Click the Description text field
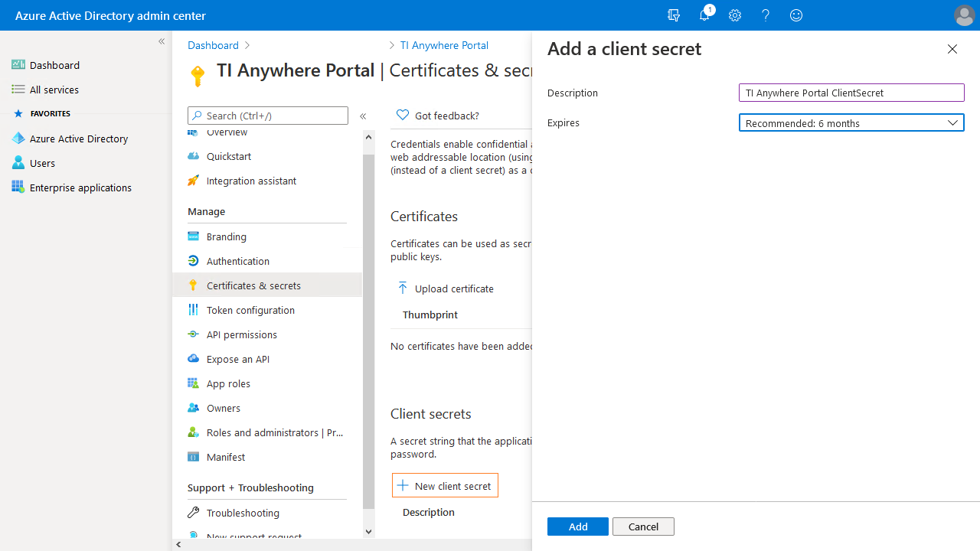Screen dimensions: 980x551 point(851,93)
